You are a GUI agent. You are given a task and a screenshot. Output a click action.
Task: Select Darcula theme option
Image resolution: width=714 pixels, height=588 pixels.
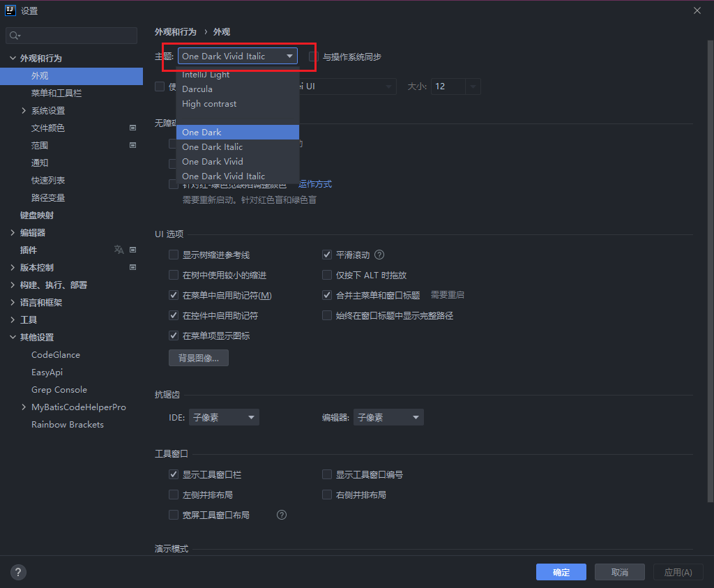(x=238, y=89)
